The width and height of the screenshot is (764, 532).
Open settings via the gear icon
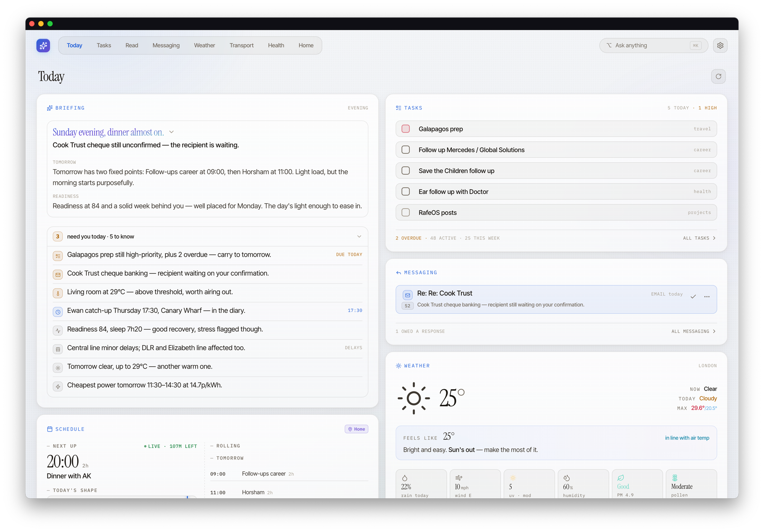point(720,45)
